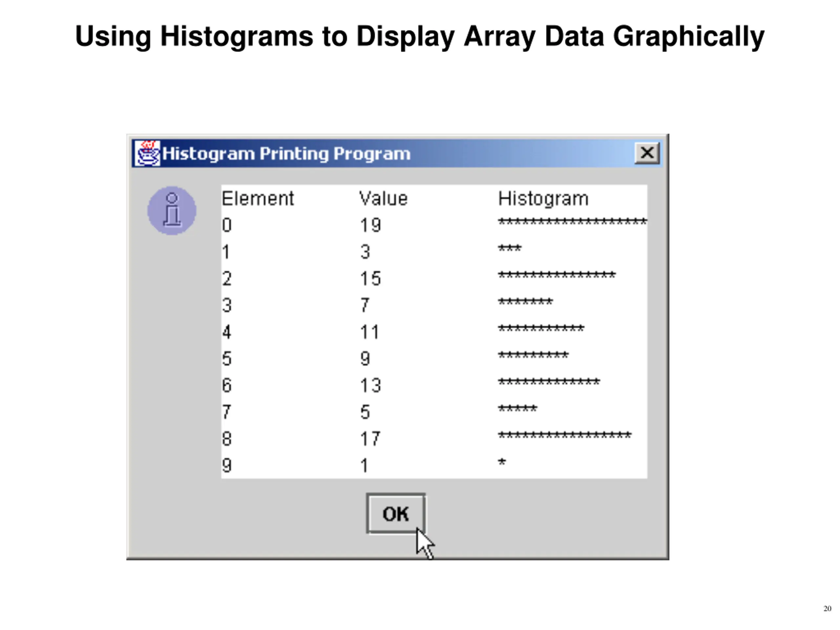Click the histogram bar for value 17
The image size is (840, 630).
(565, 435)
